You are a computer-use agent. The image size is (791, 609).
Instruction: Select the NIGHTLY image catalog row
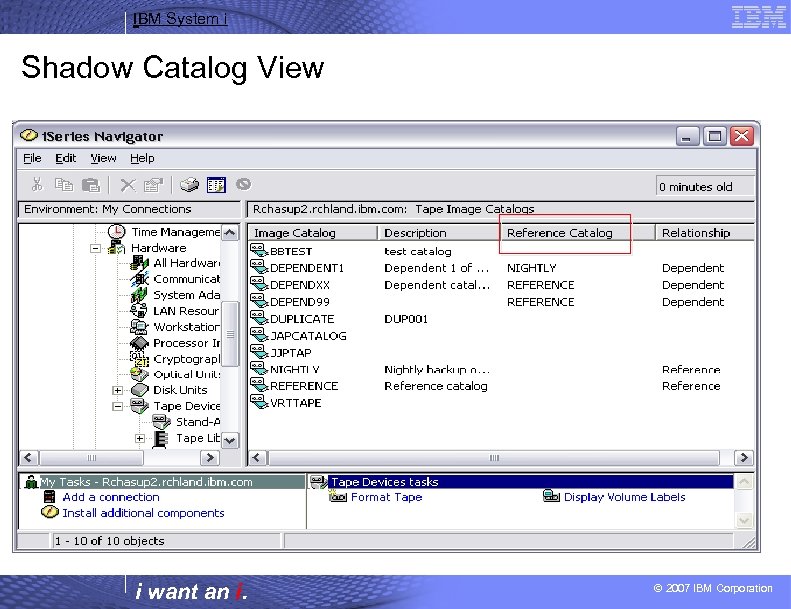(501, 369)
